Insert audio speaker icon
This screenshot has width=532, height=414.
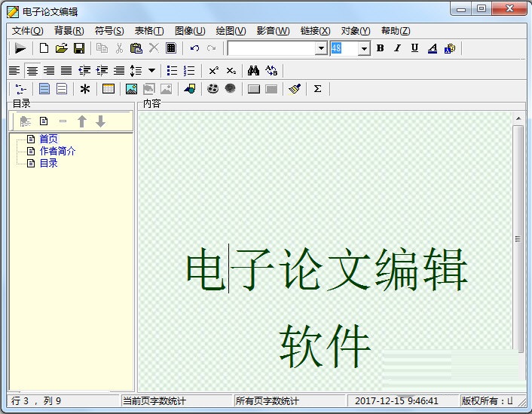click(231, 89)
